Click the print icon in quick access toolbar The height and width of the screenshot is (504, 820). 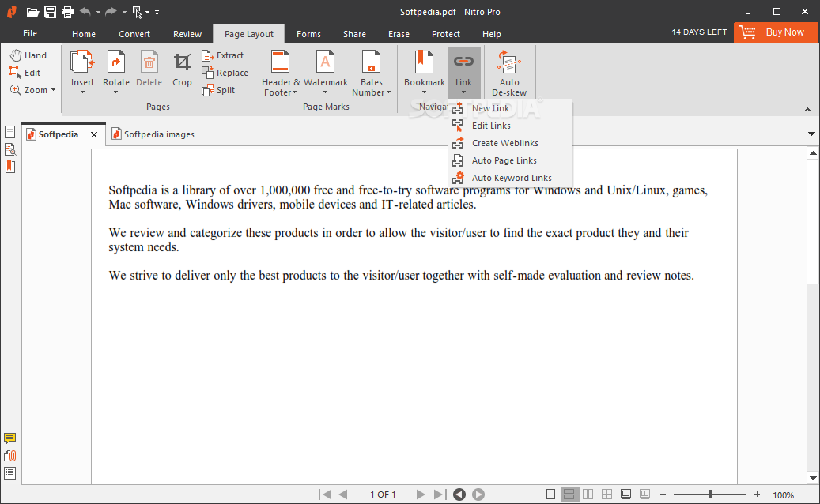[67, 12]
